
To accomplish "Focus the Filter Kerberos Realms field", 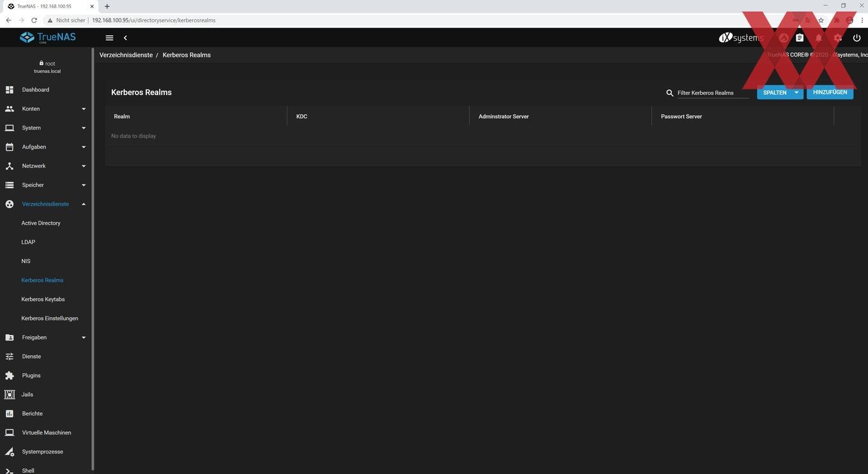I will tap(713, 93).
